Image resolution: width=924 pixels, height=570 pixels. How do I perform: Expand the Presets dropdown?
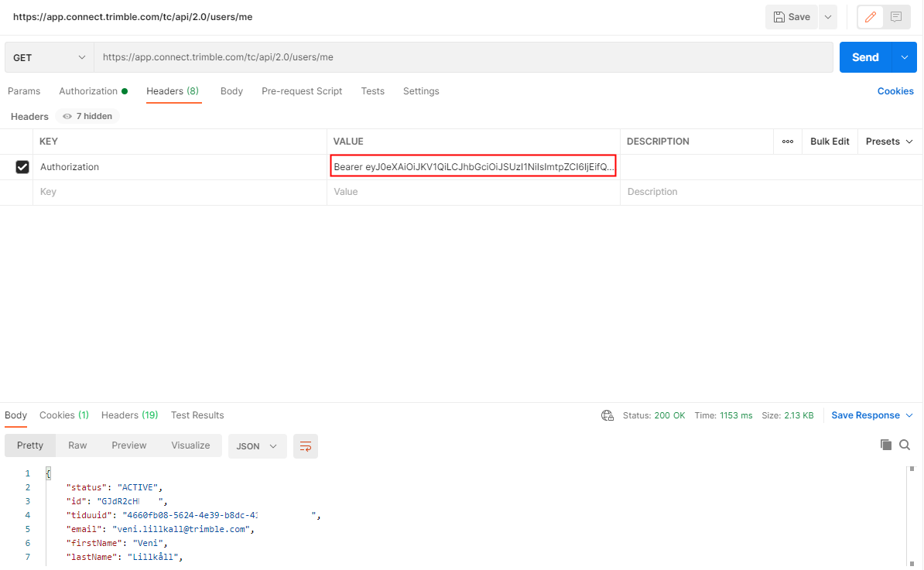click(888, 142)
